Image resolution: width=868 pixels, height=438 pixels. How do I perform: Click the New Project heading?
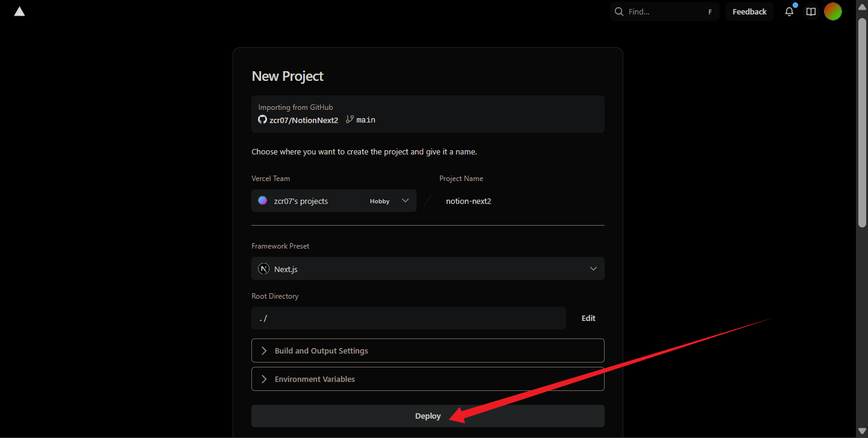click(288, 76)
